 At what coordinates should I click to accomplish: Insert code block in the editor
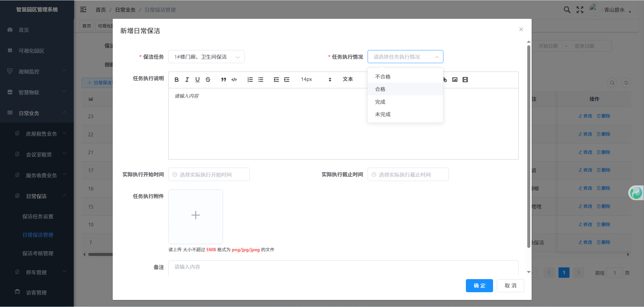point(234,80)
